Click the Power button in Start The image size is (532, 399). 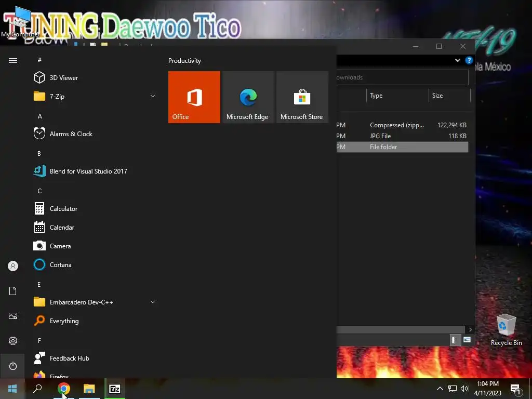(x=12, y=366)
